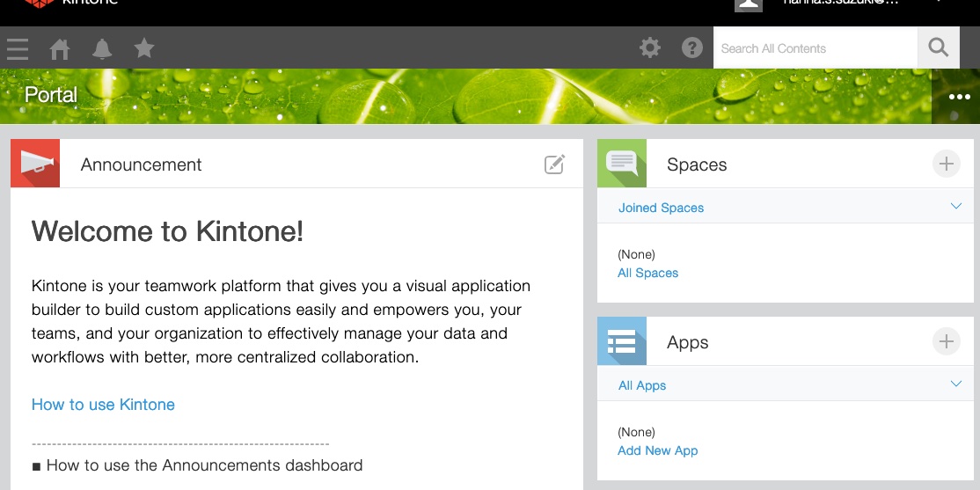Open the favorites star
This screenshot has height=490, width=980.
pos(144,48)
